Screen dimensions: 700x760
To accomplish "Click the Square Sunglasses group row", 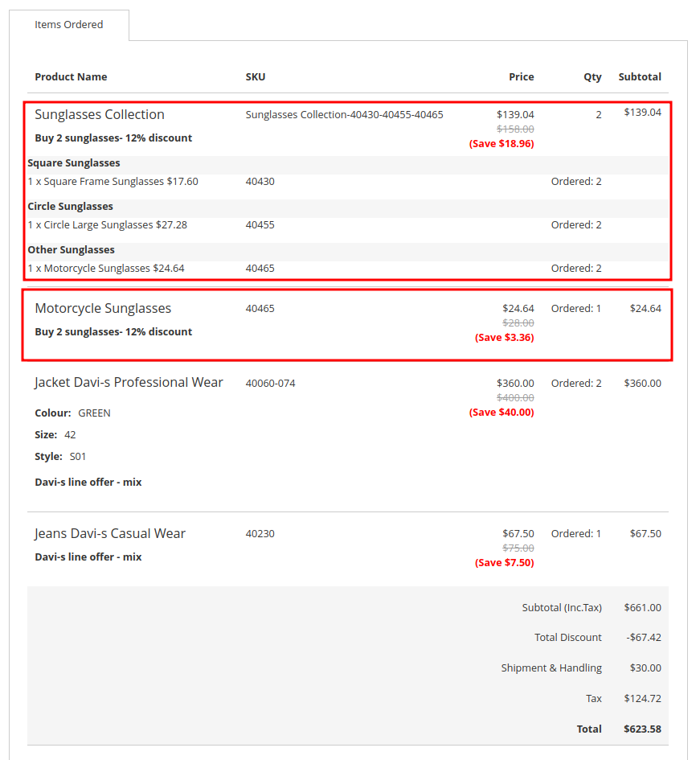I will tap(74, 163).
